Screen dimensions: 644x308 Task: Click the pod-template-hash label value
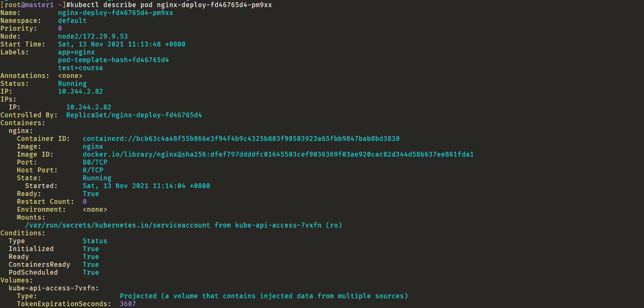[113, 60]
